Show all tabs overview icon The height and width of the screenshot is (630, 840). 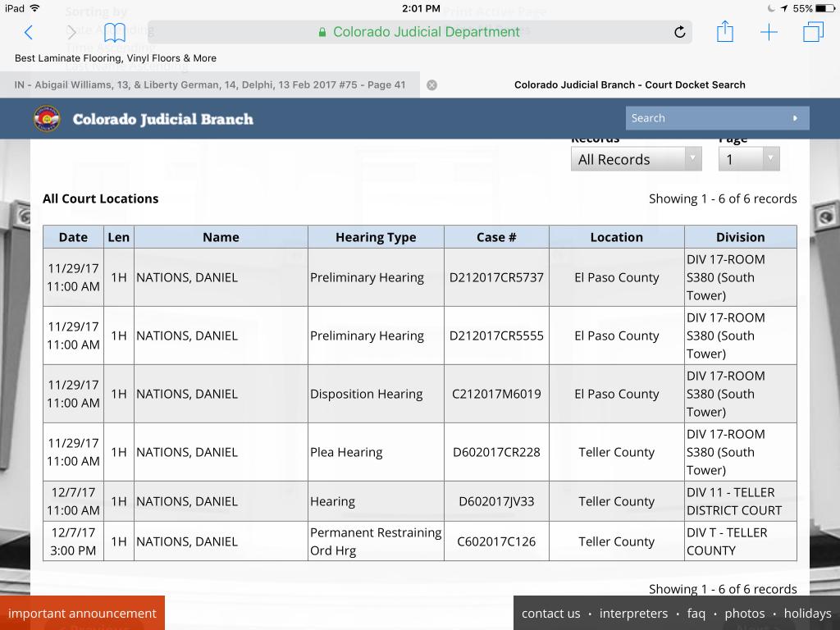pos(813,32)
